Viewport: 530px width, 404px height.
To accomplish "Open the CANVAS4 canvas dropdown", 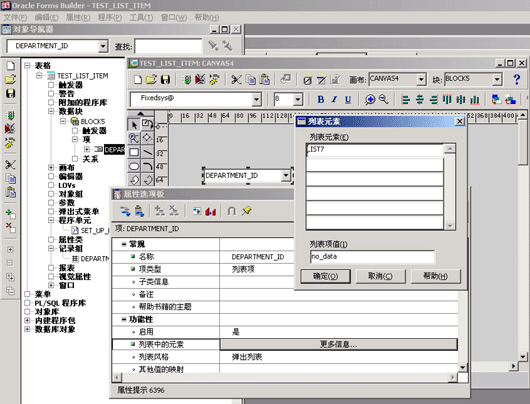I will (x=421, y=79).
